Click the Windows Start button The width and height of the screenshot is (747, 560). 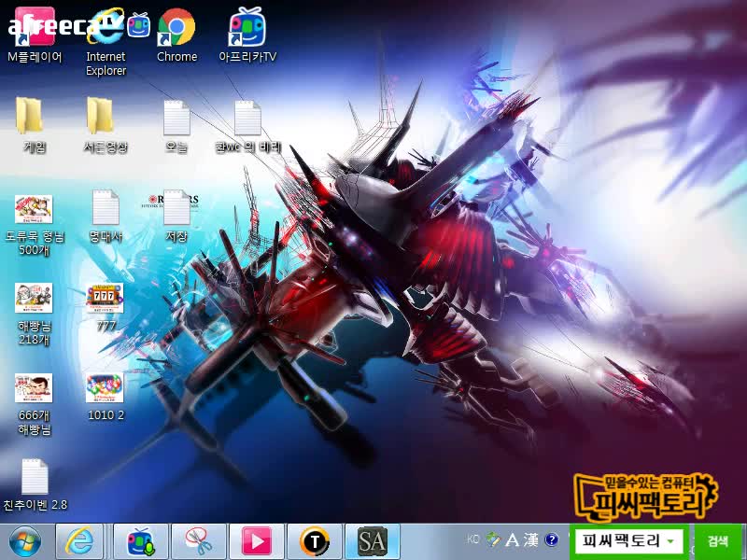pyautogui.click(x=25, y=540)
